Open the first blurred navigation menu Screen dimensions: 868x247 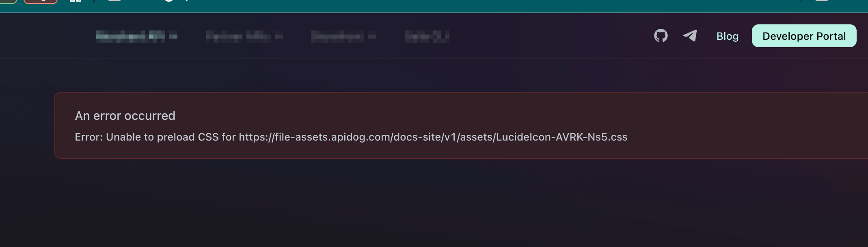(131, 37)
